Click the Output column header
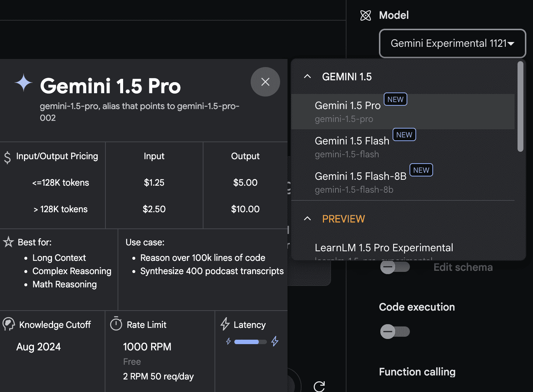Screen dimensions: 533x392 click(245, 156)
